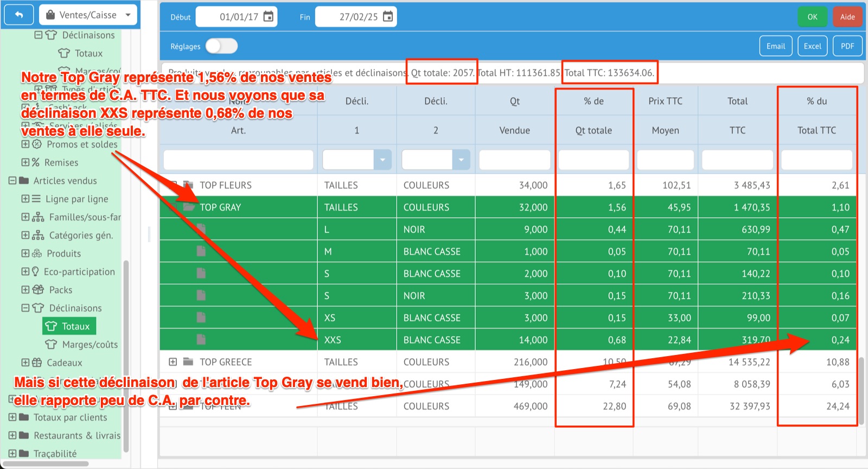Click the document icon of XXS row
Viewport: 868px width, 469px height.
tap(201, 340)
